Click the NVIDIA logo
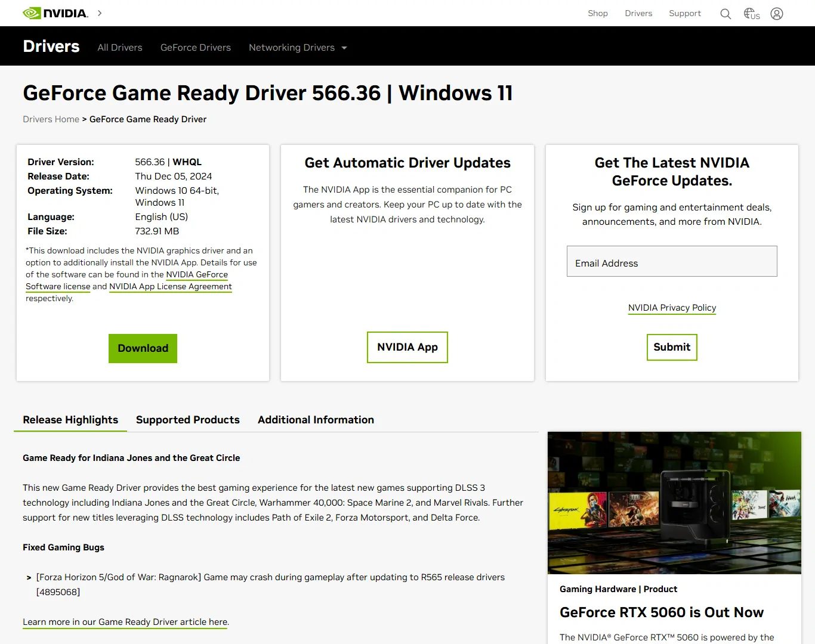 tap(55, 13)
